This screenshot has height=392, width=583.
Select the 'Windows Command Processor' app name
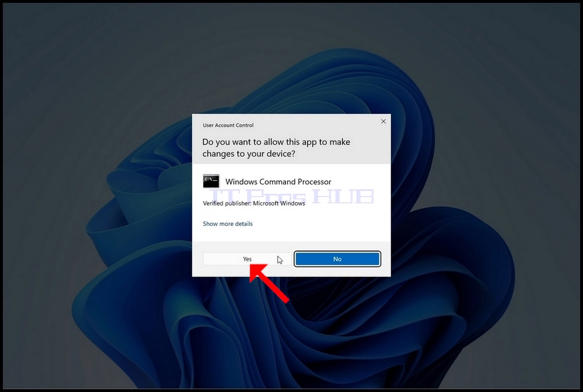click(x=278, y=182)
